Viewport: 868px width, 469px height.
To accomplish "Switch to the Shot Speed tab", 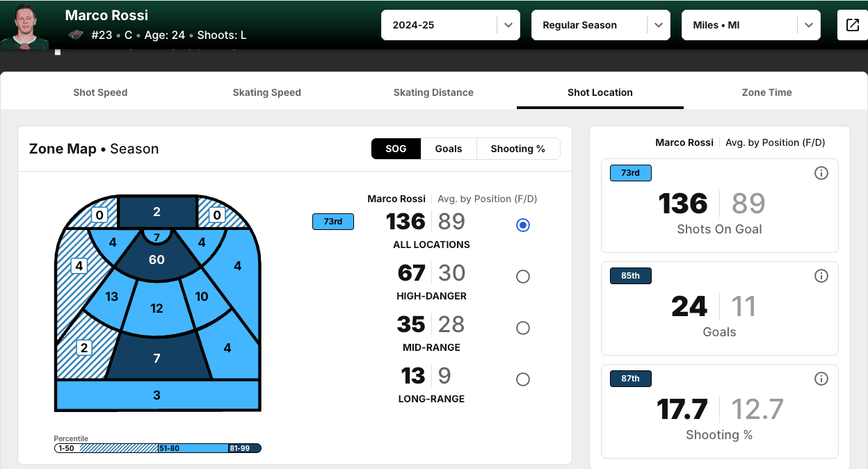I will point(100,92).
